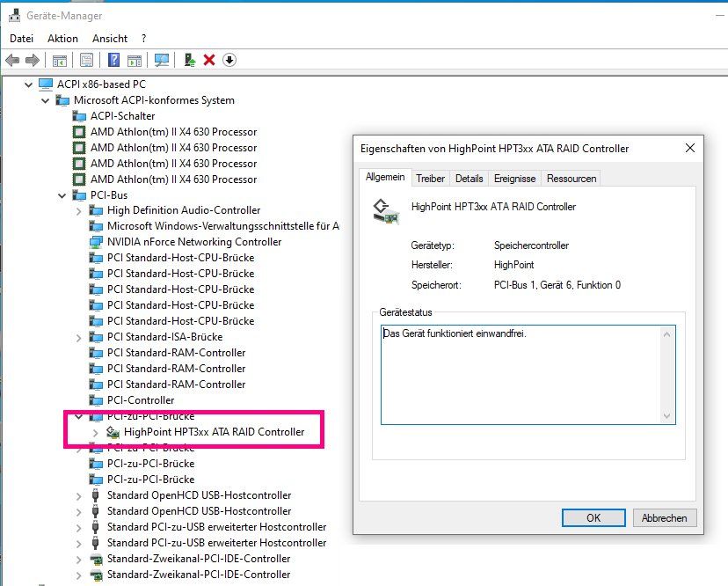The image size is (728, 586).
Task: Click the Abbrechen button
Action: (x=665, y=517)
